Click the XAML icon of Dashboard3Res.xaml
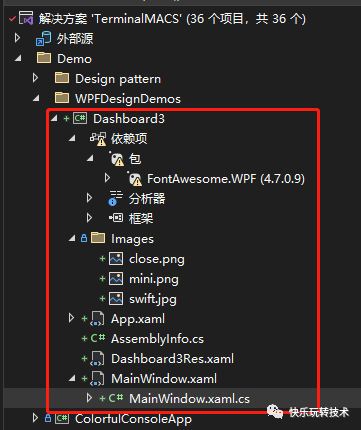The height and width of the screenshot is (430, 361). (x=97, y=359)
